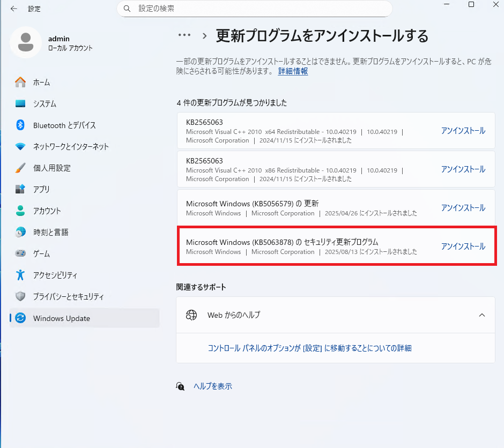504x448 pixels.
Task: Open the admin account avatar
Action: 26,42
